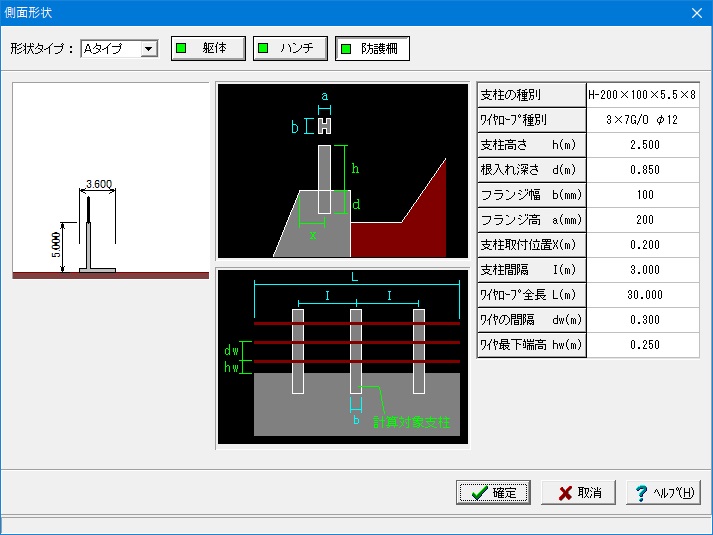Click the 確定 confirm button

coord(493,493)
